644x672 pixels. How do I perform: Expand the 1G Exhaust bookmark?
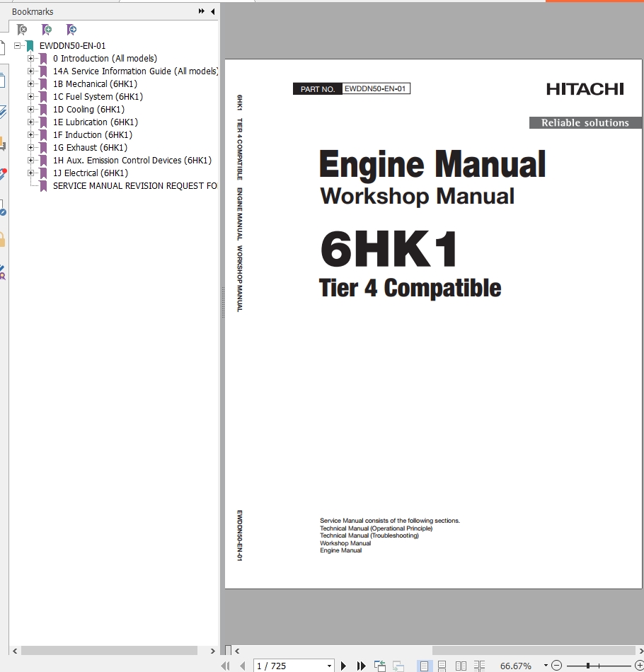31,147
